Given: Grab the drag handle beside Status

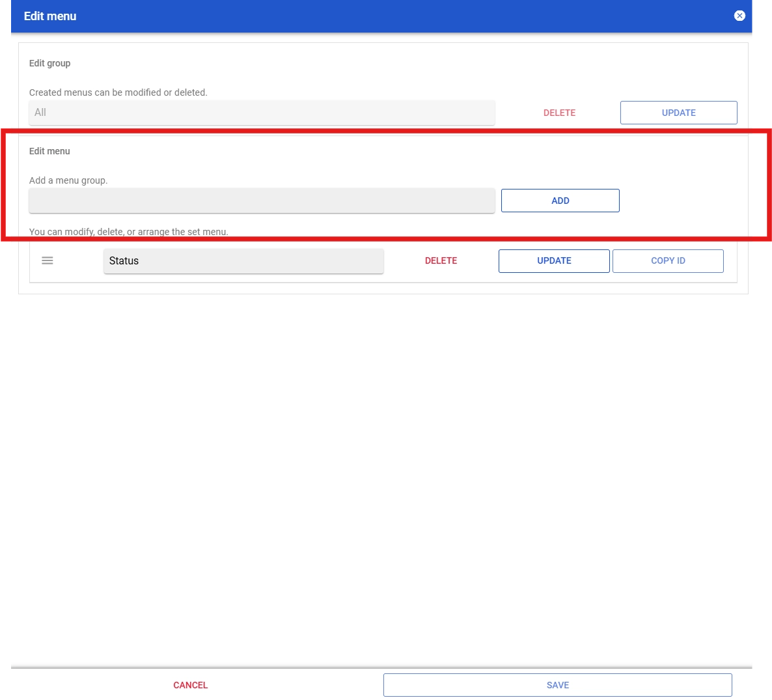Looking at the screenshot, I should tap(48, 260).
